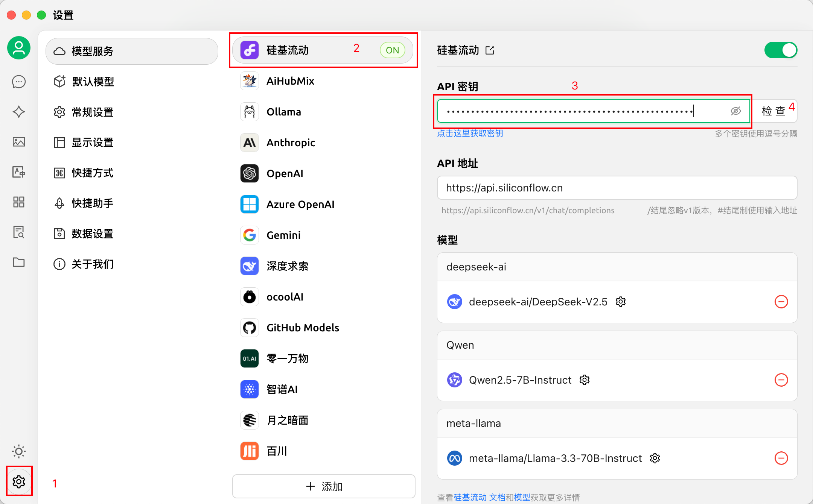The width and height of the screenshot is (813, 504).
Task: Open the chat assistant sidebar icon
Action: 19,82
